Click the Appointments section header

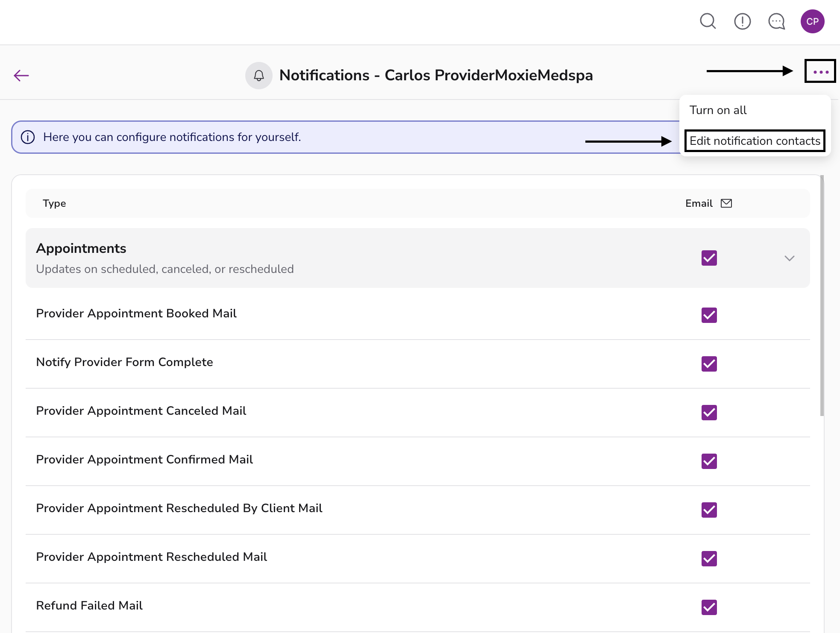81,249
